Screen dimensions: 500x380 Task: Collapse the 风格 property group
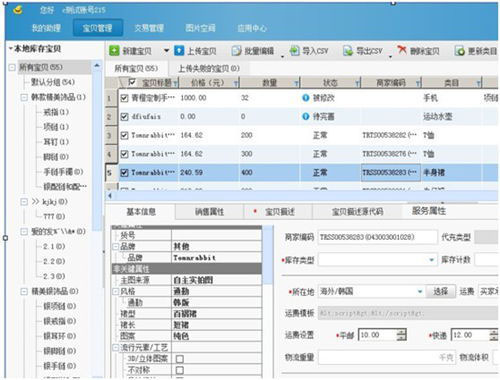[116, 291]
